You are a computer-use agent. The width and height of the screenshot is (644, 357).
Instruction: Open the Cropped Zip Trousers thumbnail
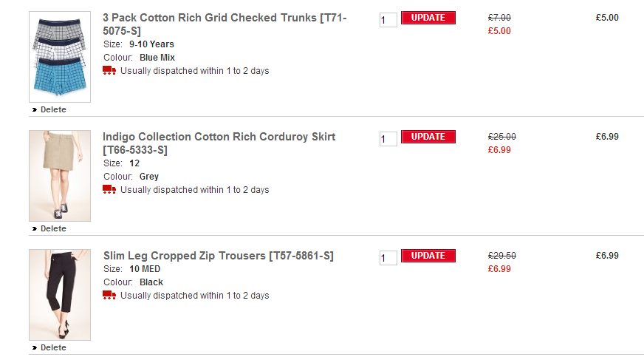60,295
